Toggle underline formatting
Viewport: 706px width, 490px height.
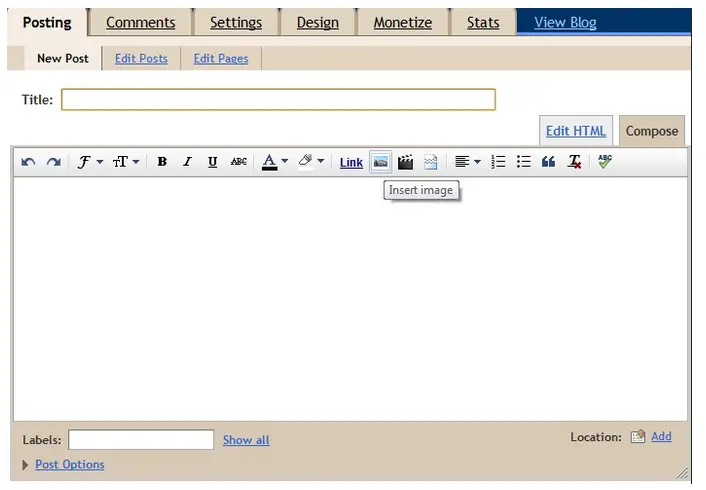pos(213,162)
